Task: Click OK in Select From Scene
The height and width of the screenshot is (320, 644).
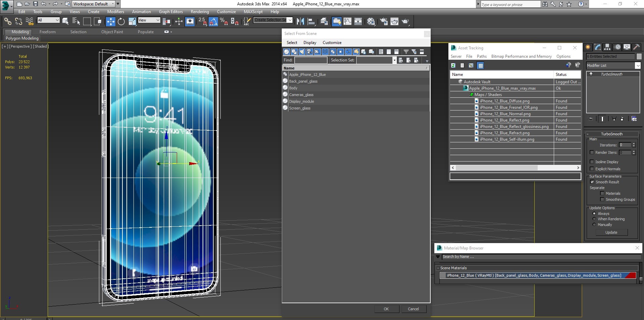Action: tap(386, 309)
